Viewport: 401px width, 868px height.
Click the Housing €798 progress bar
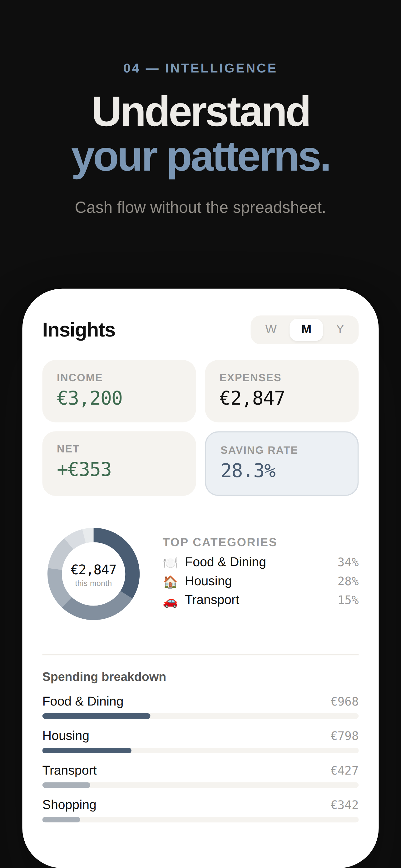coord(200,751)
